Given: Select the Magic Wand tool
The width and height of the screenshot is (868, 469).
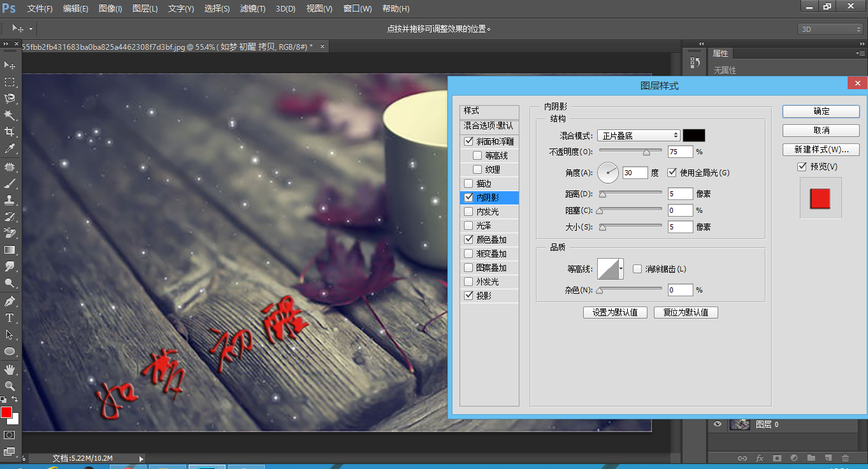Looking at the screenshot, I should click(10, 115).
